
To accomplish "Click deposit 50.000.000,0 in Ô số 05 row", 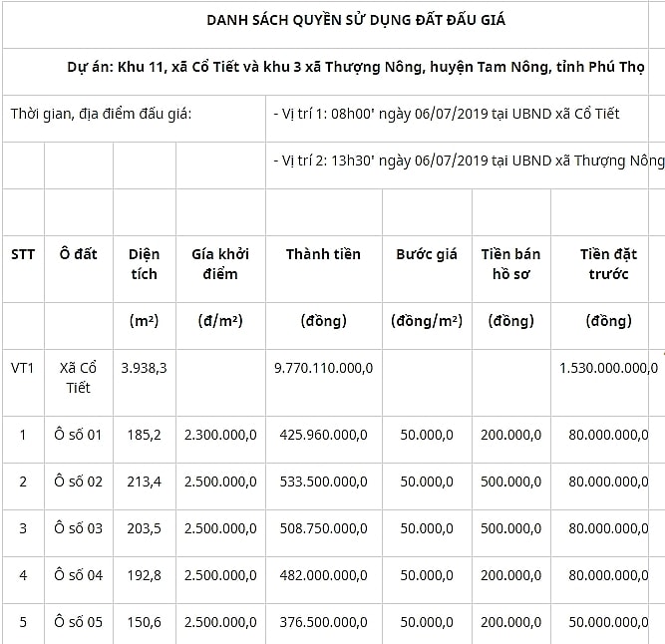I will pos(608,622).
